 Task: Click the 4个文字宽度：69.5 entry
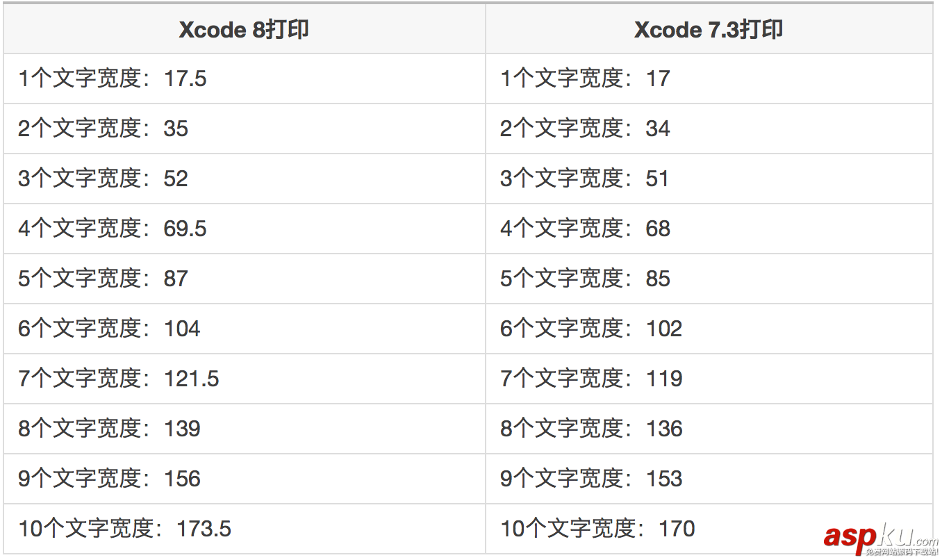pyautogui.click(x=113, y=229)
